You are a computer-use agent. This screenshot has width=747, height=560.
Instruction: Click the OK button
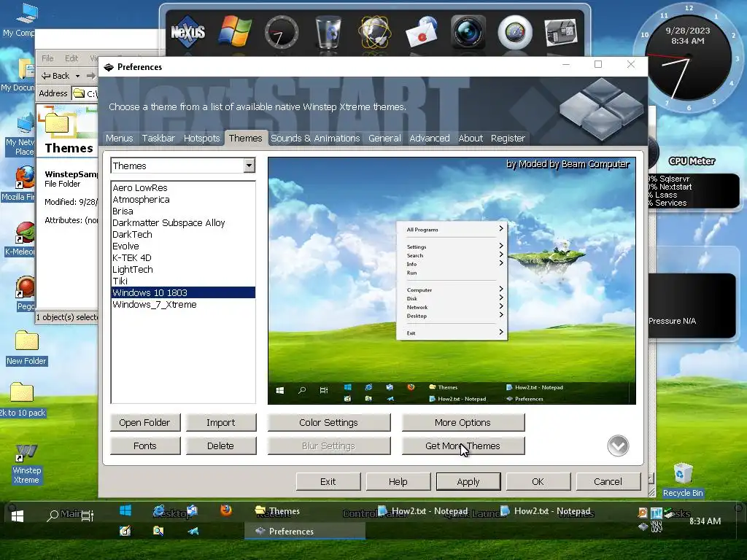538,481
